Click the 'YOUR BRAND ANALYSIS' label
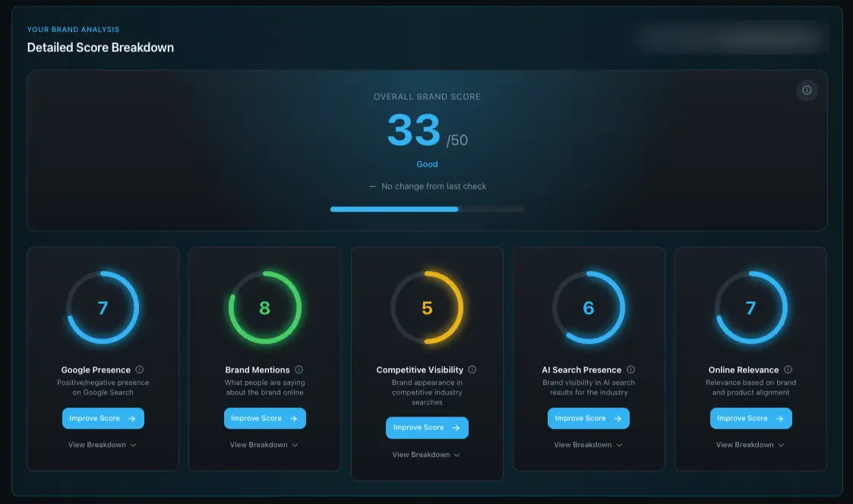Image resolution: width=853 pixels, height=504 pixels. click(73, 30)
